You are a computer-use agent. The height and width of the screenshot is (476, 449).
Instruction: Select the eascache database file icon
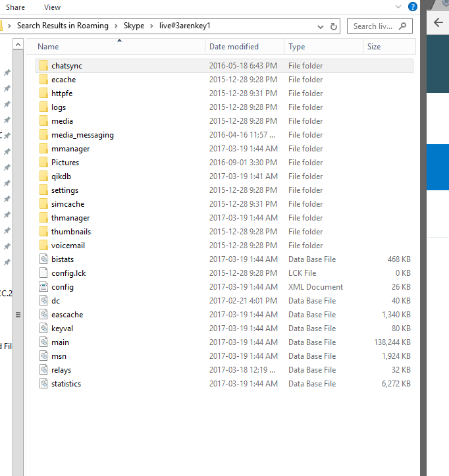click(43, 314)
